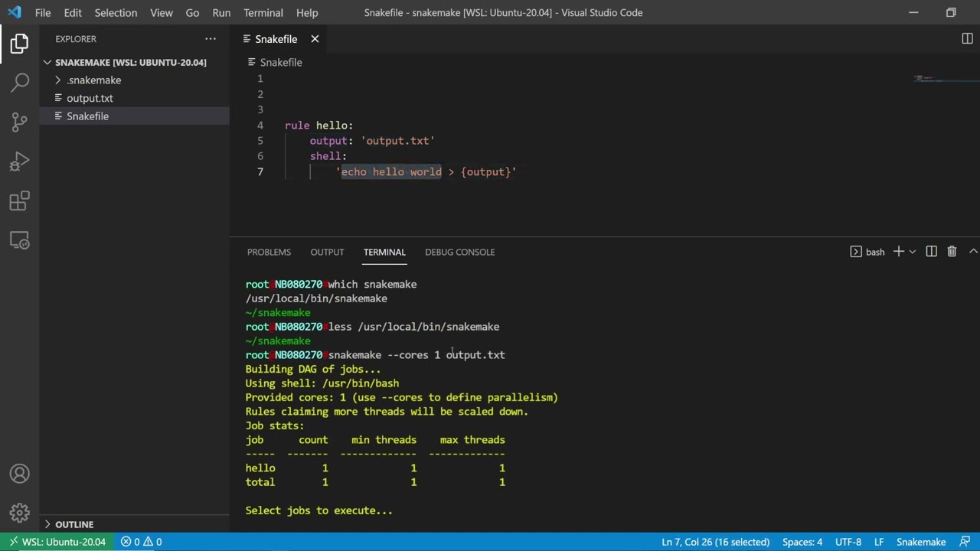Select Snakefile in the explorer tree
Screen dimensions: 980x551
pyautogui.click(x=87, y=116)
